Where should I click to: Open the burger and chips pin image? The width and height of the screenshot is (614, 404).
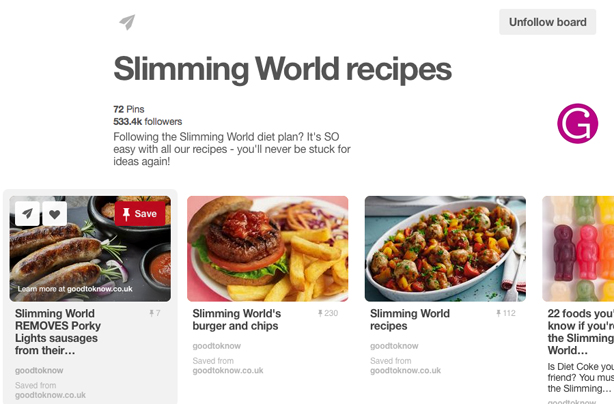tap(267, 249)
